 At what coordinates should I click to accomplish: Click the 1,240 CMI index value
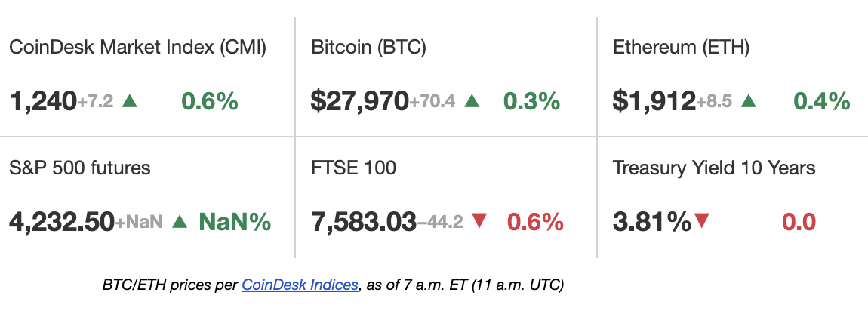pyautogui.click(x=43, y=101)
